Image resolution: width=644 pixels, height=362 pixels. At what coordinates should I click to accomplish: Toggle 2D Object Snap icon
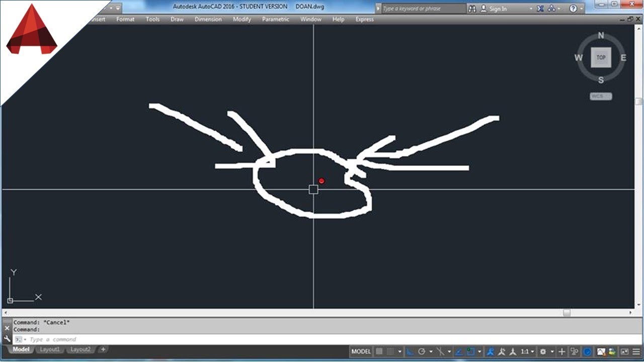pos(470,351)
